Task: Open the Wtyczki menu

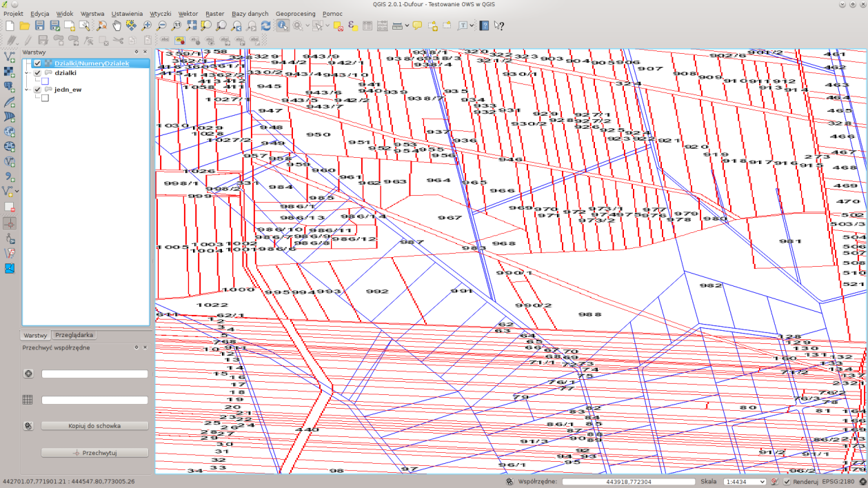Action: click(161, 14)
